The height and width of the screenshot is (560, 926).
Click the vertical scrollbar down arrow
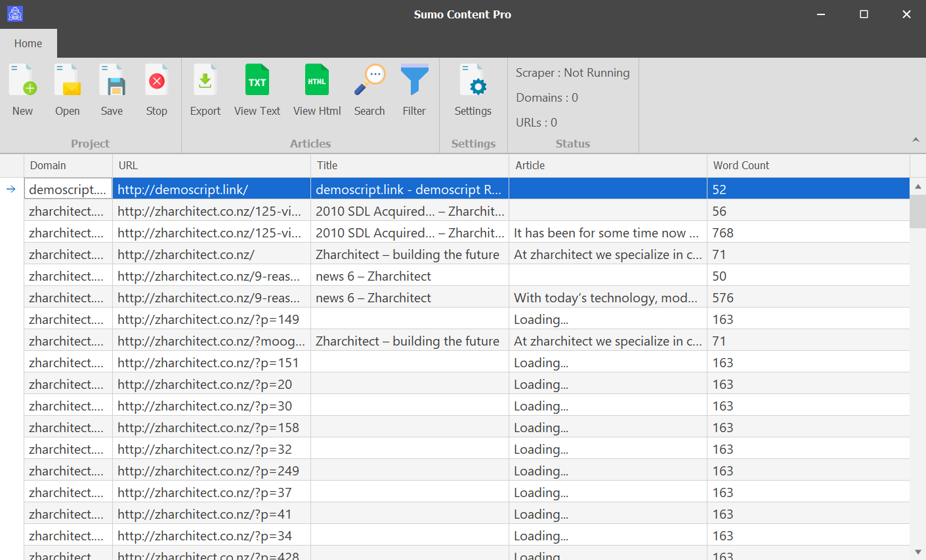pyautogui.click(x=918, y=552)
